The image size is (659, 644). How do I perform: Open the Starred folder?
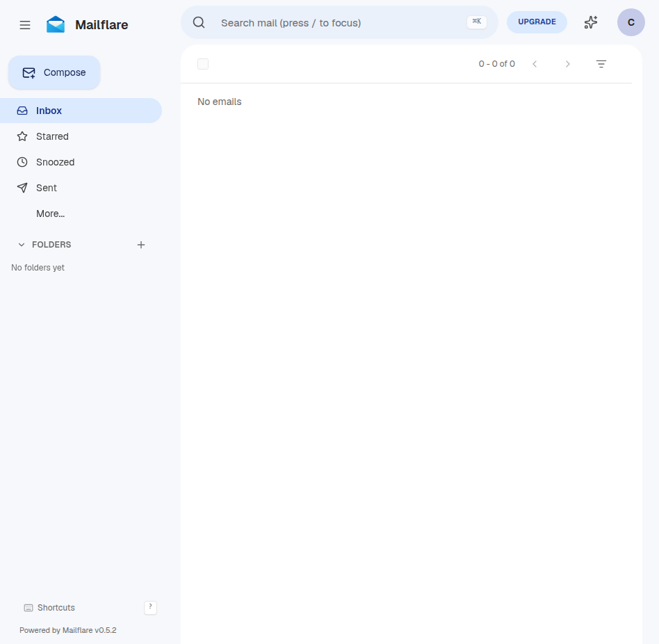[x=81, y=136]
